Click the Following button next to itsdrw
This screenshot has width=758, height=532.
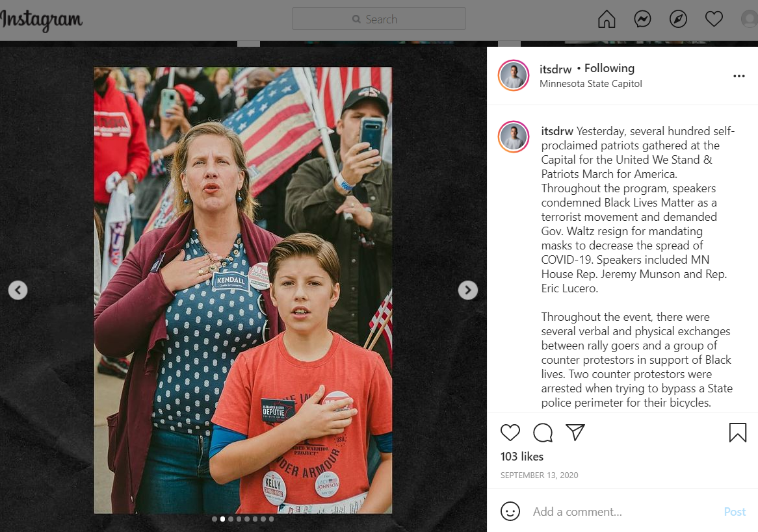point(609,68)
